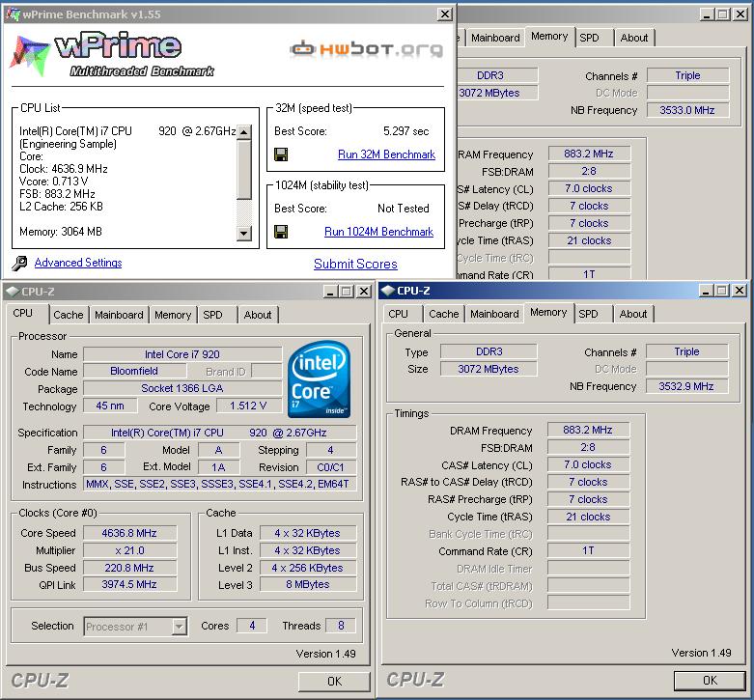Open Cache tab in lower-right CPU-Z window
754x700 pixels.
point(443,314)
